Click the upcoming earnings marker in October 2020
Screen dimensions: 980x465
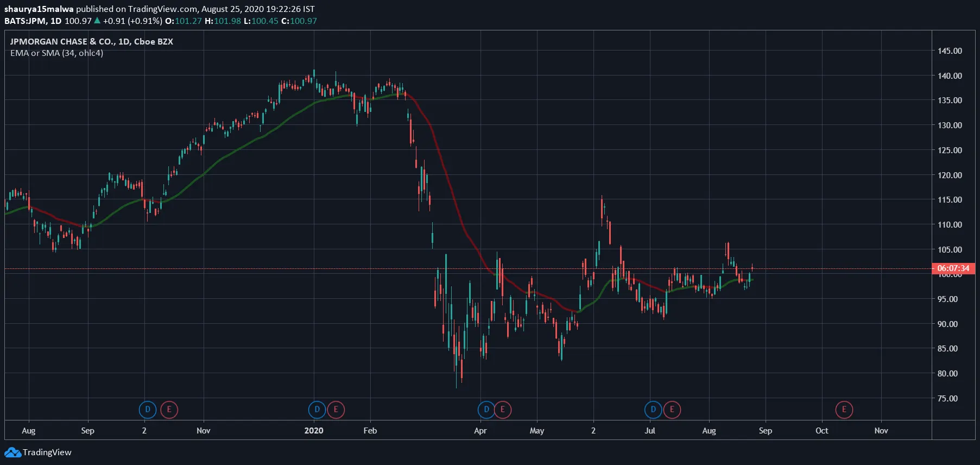coord(844,410)
